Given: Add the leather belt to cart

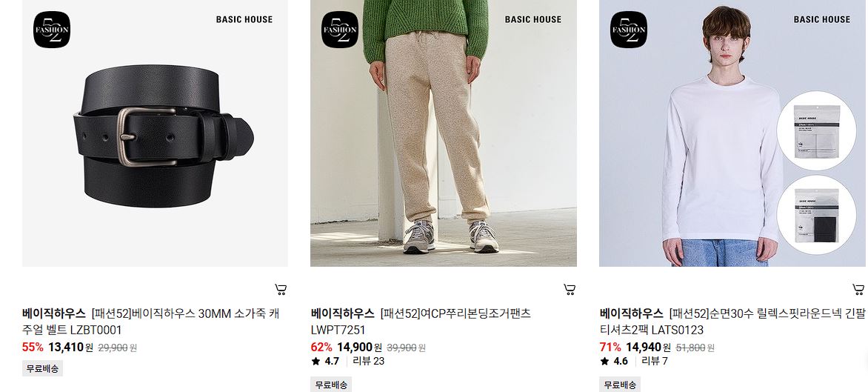Looking at the screenshot, I should [x=281, y=289].
